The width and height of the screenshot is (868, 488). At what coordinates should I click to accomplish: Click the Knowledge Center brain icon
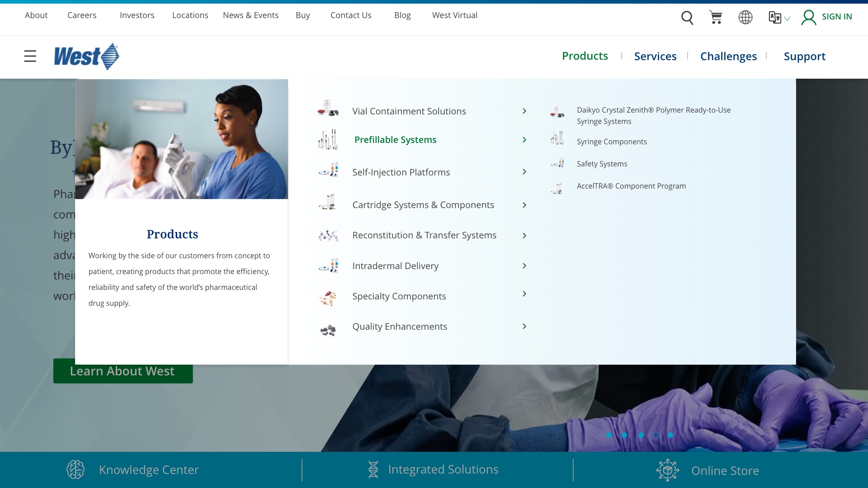click(x=75, y=469)
